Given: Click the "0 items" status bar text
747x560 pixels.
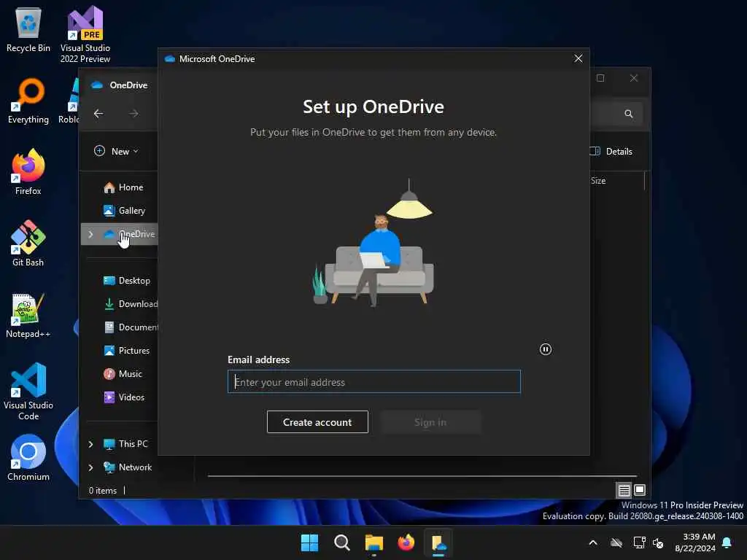Looking at the screenshot, I should [x=102, y=491].
